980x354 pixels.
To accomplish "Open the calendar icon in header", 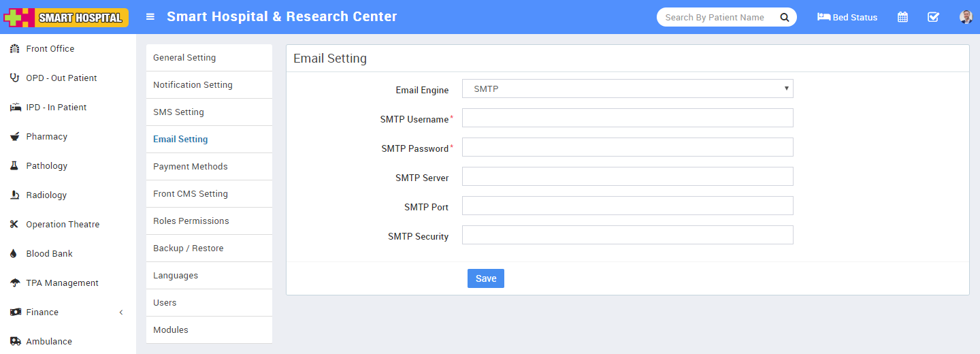I will [902, 17].
